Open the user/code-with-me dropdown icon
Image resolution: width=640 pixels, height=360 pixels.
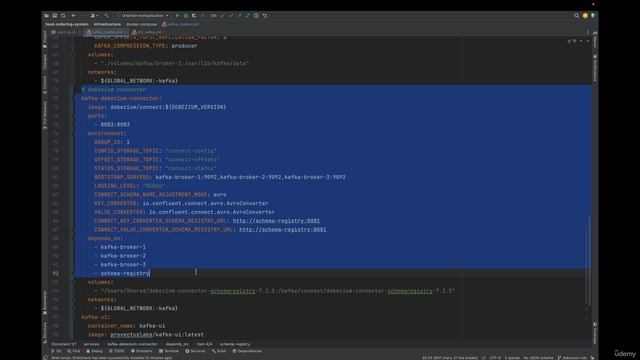(94, 16)
